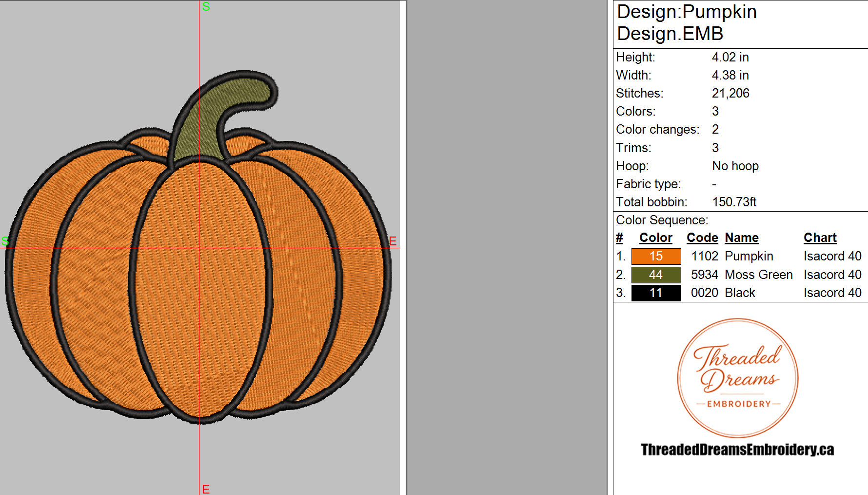Click the Design:Pumpkin Design.EMB title
The image size is (868, 495).
pos(687,22)
